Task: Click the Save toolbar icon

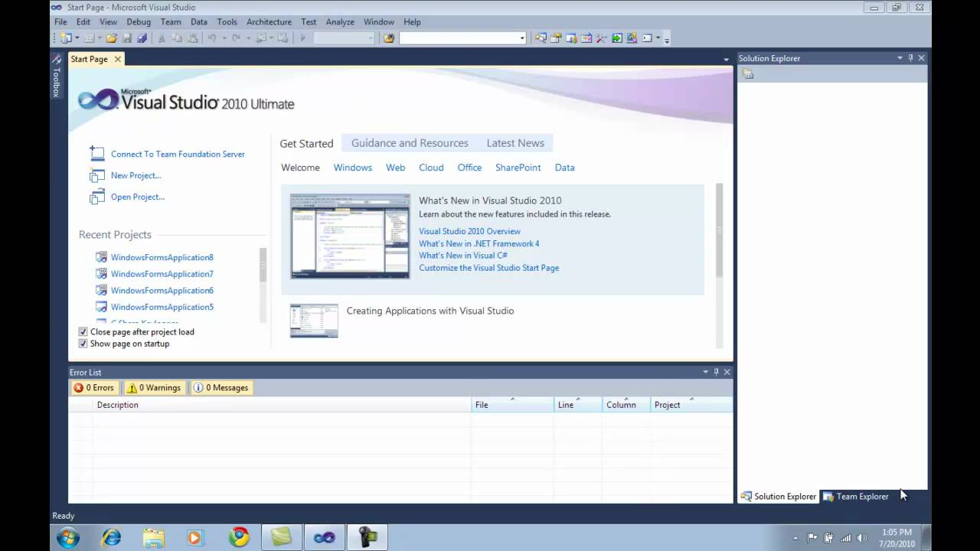Action: [127, 38]
